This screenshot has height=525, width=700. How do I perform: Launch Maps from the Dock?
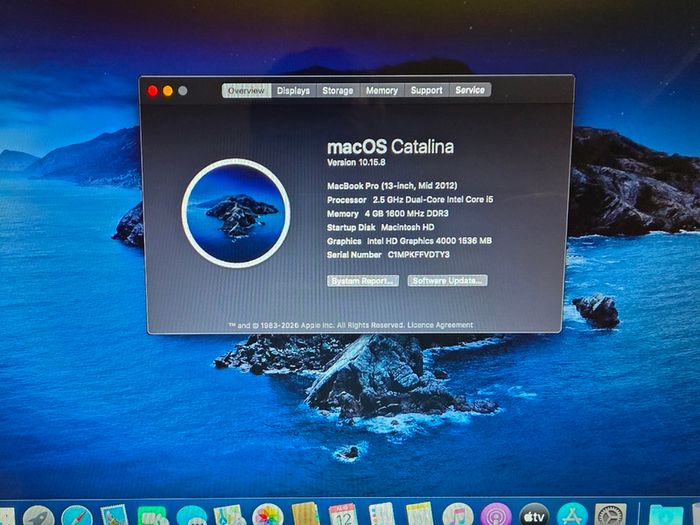point(229,517)
